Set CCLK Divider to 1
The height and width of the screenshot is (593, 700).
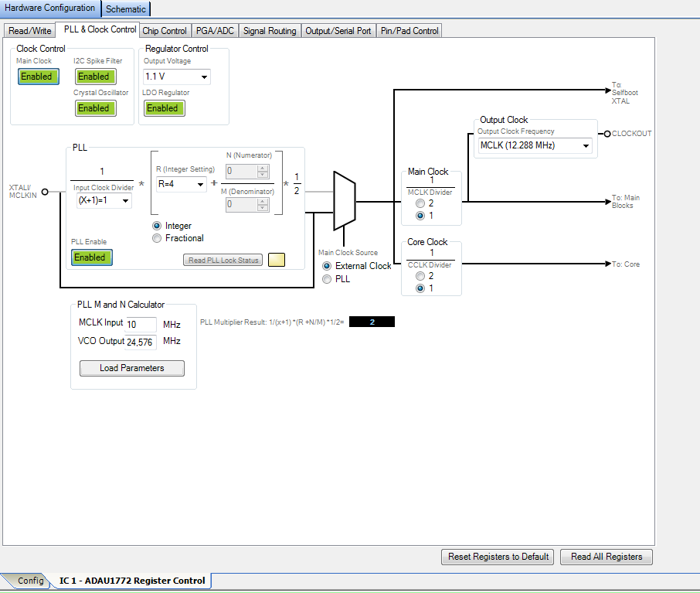pyautogui.click(x=420, y=288)
